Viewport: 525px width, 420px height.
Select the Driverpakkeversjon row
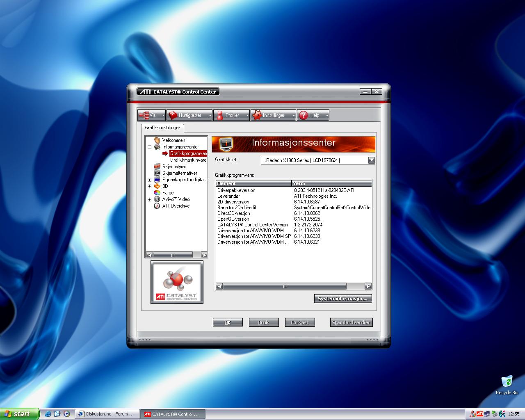click(294, 190)
